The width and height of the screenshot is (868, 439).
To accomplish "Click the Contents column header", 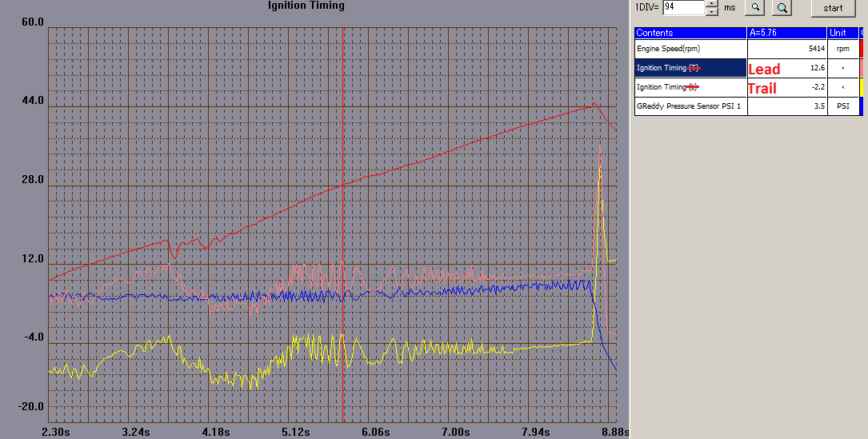I will point(690,33).
